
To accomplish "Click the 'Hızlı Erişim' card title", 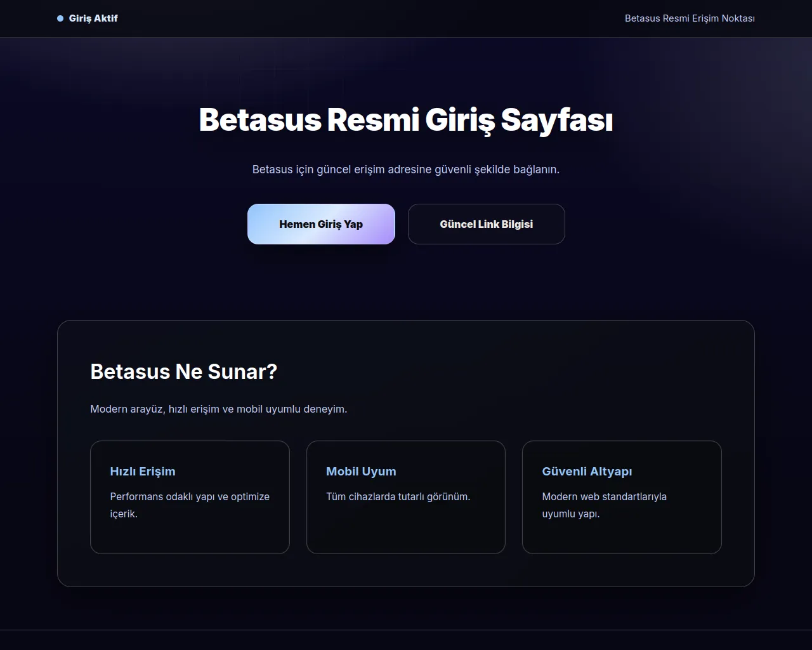I will tap(143, 472).
